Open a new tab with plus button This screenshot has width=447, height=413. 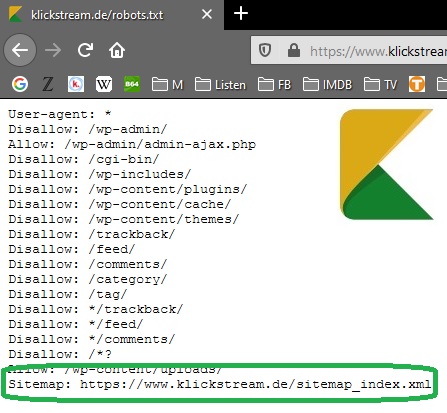(241, 14)
